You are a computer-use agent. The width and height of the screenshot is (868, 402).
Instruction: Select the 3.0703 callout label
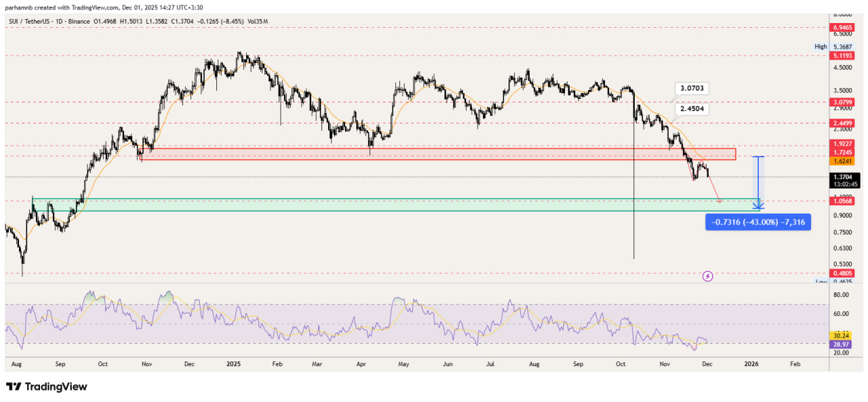coord(692,88)
